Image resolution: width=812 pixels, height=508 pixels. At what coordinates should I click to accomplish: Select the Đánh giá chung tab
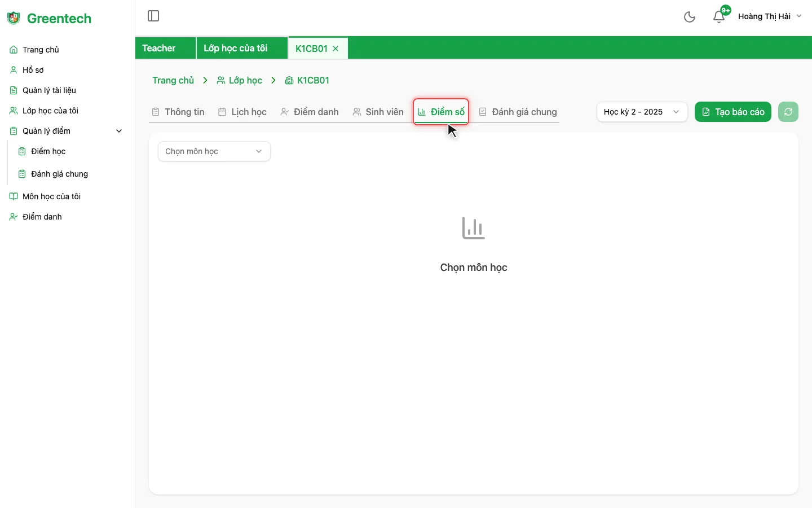(518, 112)
